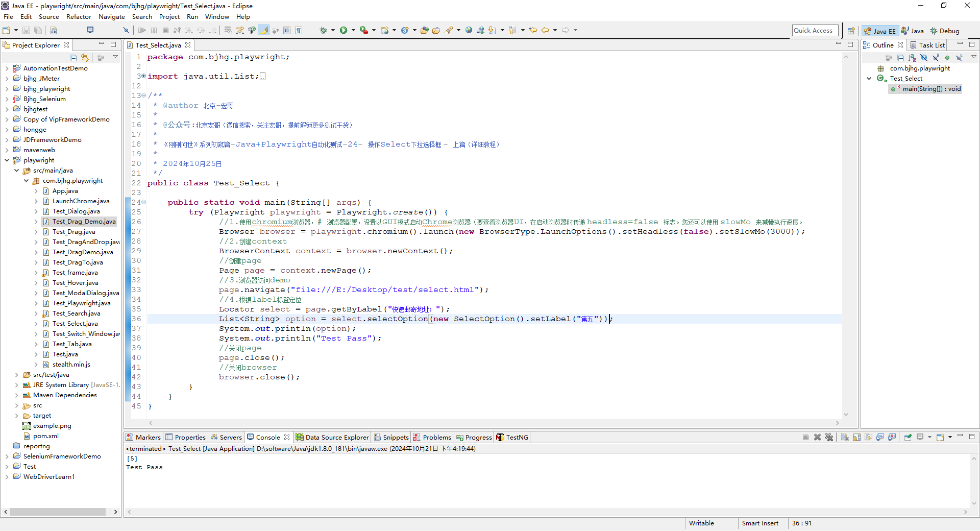Click the editor vertical scrollbar down arrow
This screenshot has height=531, width=980.
click(846, 415)
